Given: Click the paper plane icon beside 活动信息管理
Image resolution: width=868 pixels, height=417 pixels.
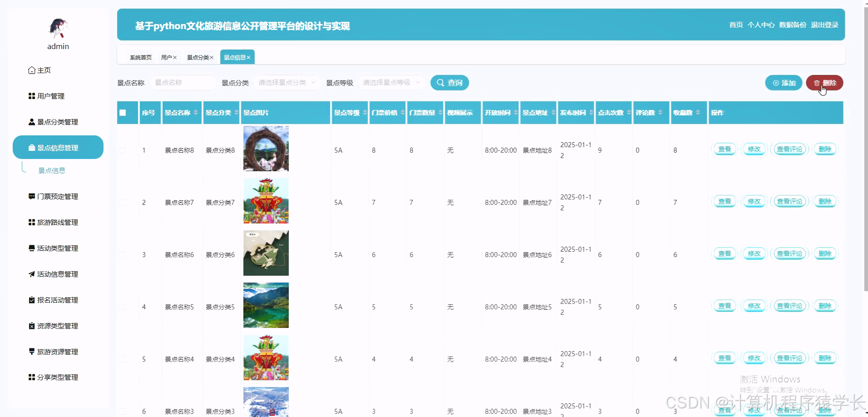Looking at the screenshot, I should coord(32,274).
